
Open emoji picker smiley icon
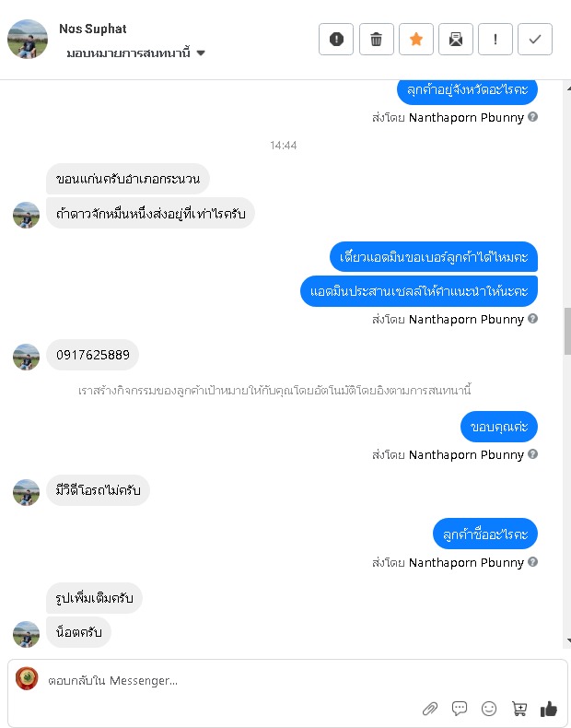pos(489,709)
